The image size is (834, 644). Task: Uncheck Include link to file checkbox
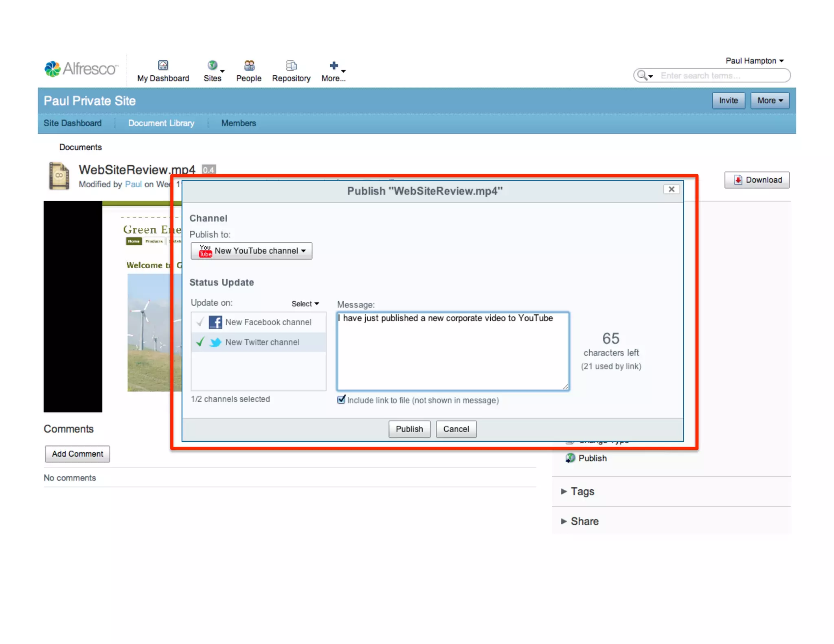(x=341, y=400)
